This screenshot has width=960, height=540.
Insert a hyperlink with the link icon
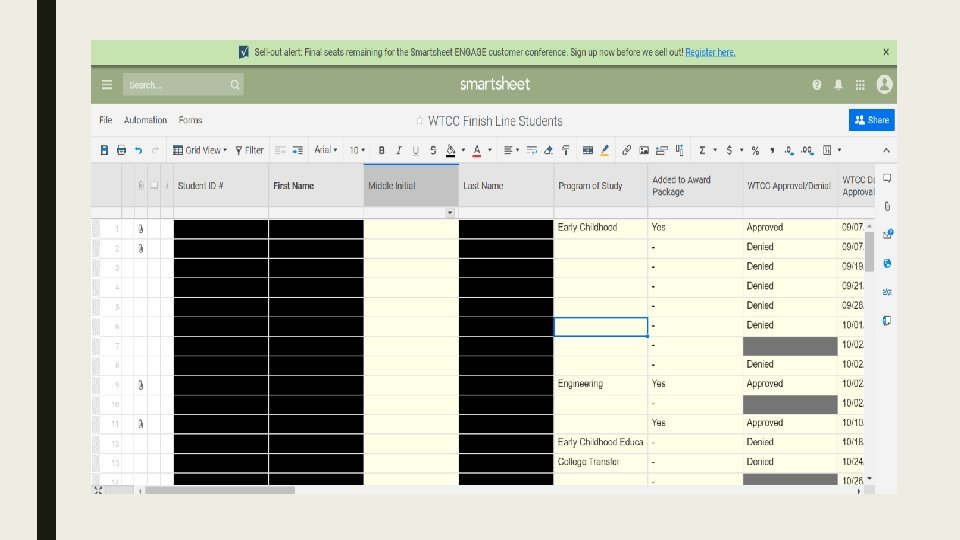626,150
